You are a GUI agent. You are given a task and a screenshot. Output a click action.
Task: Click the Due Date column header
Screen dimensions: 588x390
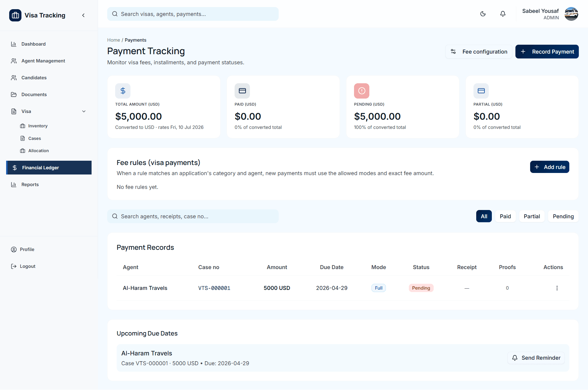coord(332,267)
